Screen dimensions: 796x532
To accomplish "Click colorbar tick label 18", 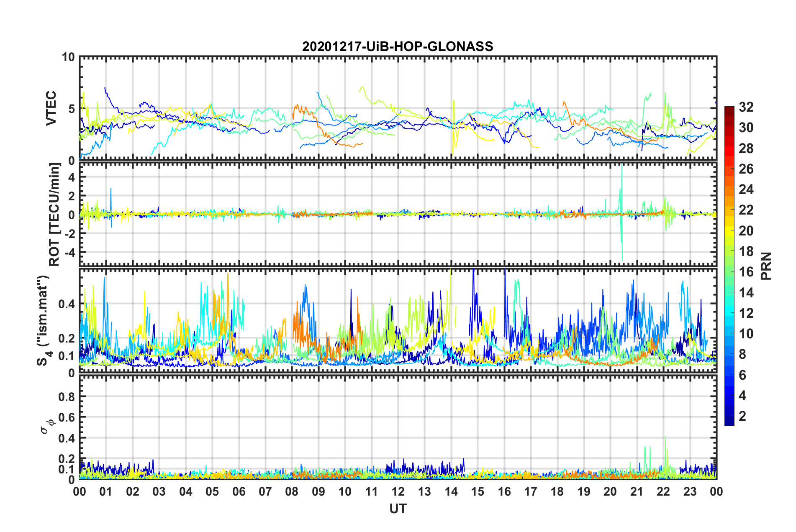I will [x=746, y=251].
